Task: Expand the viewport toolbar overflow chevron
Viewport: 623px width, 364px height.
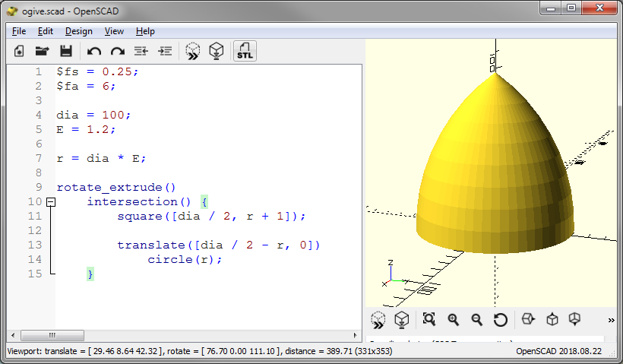Action: (611, 319)
